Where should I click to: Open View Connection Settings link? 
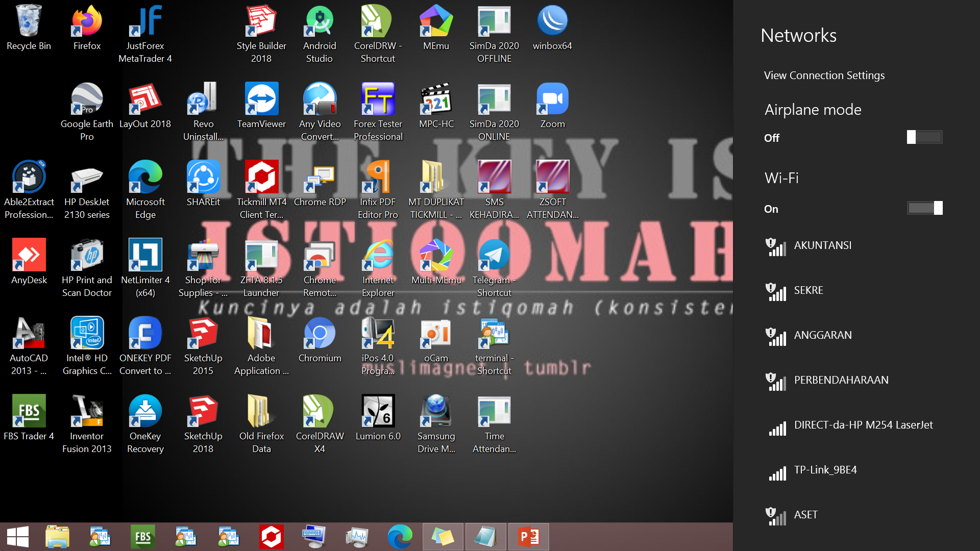[x=824, y=76]
